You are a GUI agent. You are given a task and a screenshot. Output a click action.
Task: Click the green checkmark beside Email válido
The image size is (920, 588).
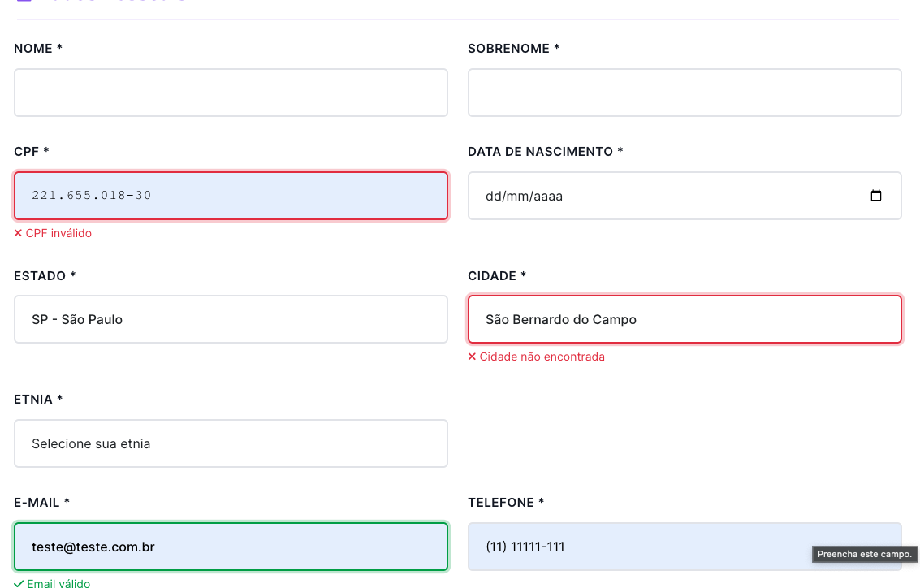[x=19, y=584]
